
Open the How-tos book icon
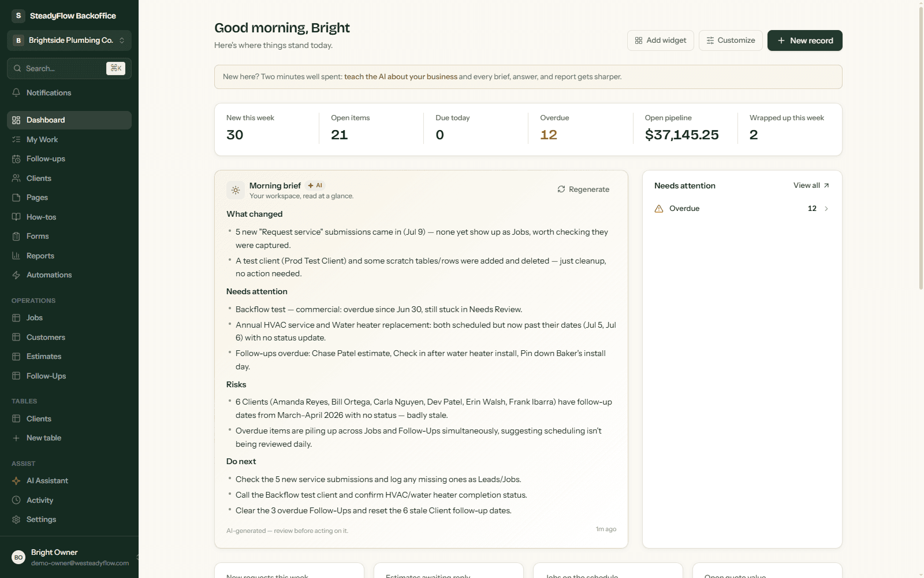[16, 217]
